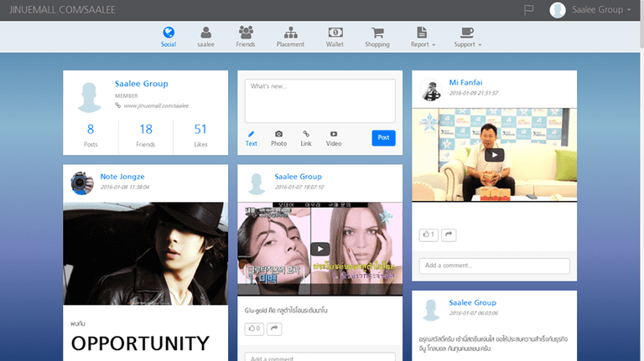Open Saalee Group profile name link

coord(141,84)
